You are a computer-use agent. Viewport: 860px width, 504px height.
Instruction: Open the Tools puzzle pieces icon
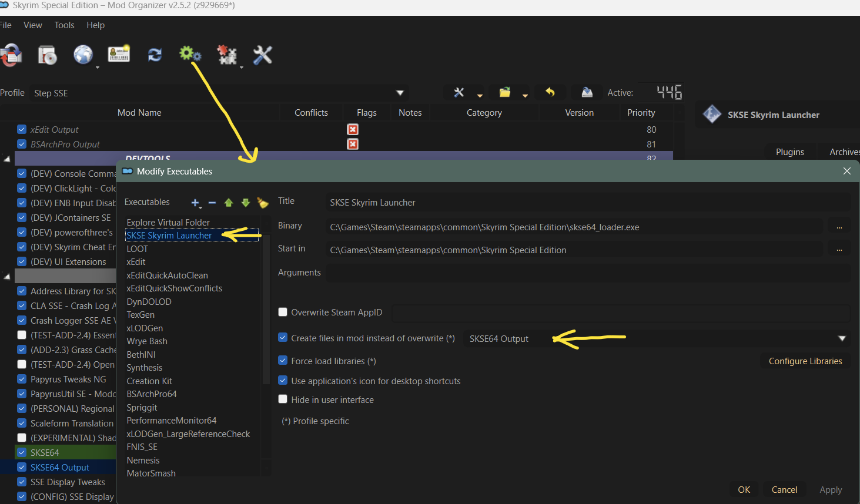227,55
